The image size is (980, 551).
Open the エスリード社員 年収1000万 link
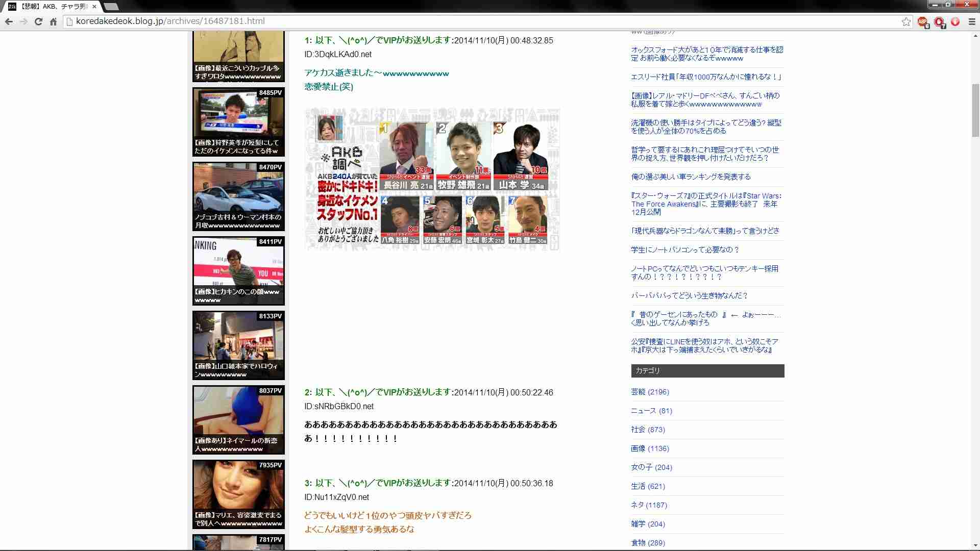coord(706,77)
